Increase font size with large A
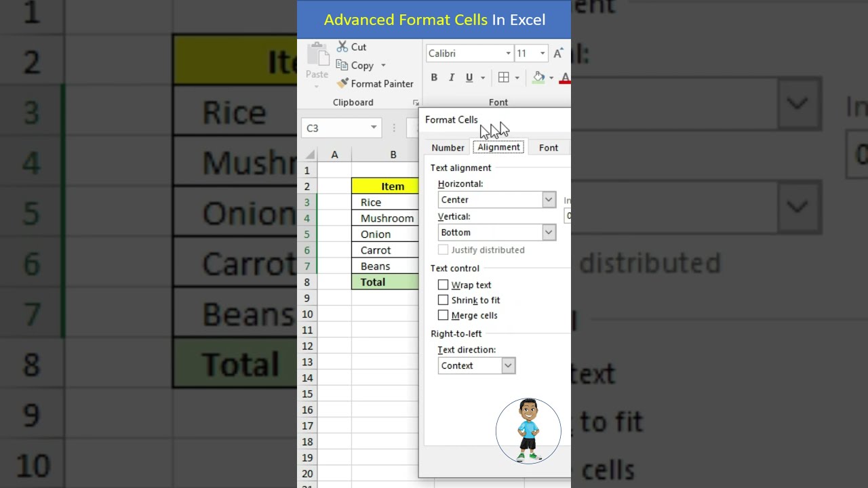Viewport: 868px width, 488px height. pos(558,54)
